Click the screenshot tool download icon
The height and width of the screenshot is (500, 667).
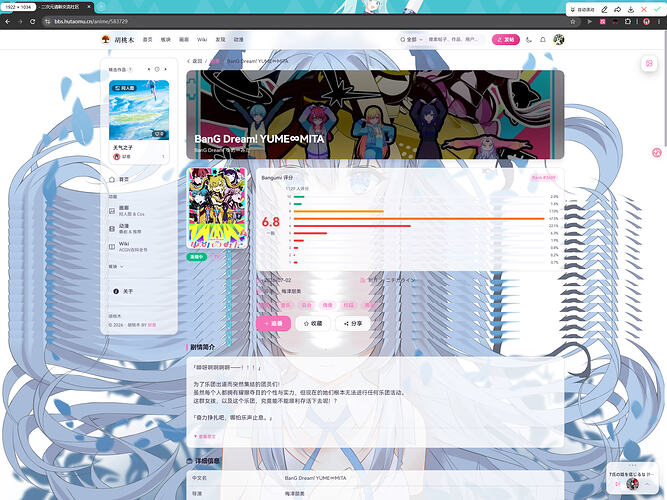[x=631, y=9]
